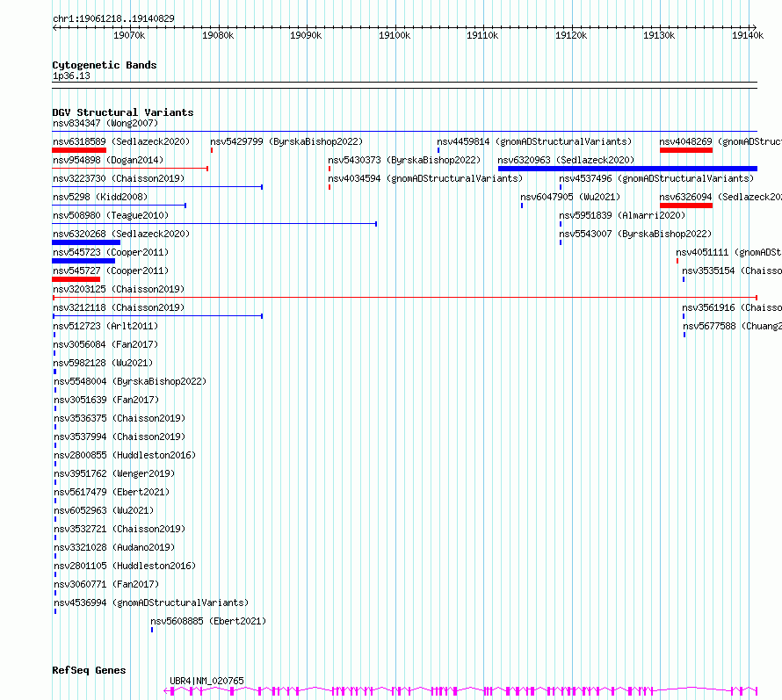Open nsv2800855 (Huddleston2016) label

(125, 455)
